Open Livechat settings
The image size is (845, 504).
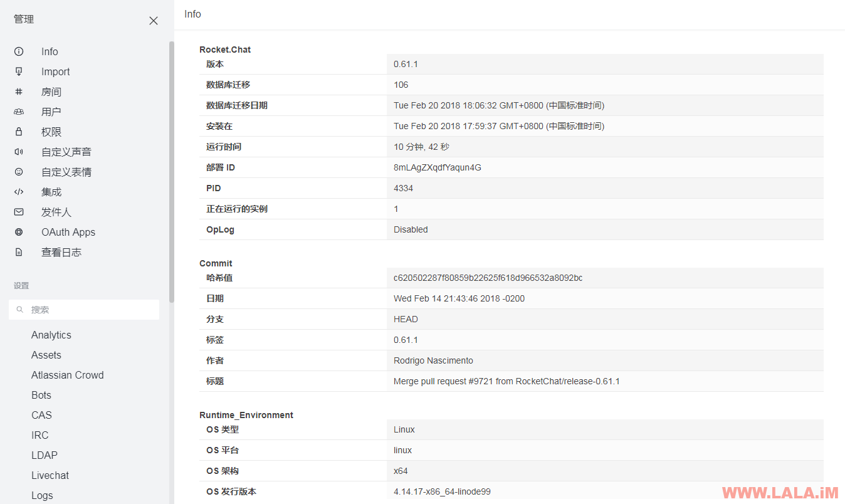(50, 475)
